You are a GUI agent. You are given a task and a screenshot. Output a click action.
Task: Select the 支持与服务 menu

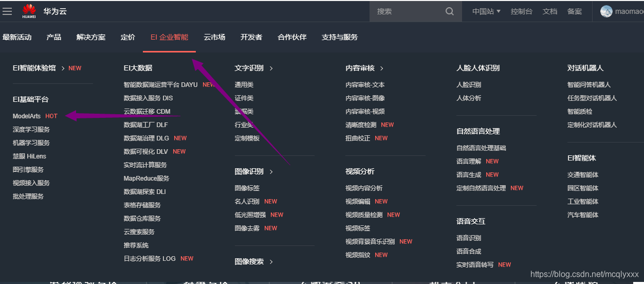click(x=340, y=37)
